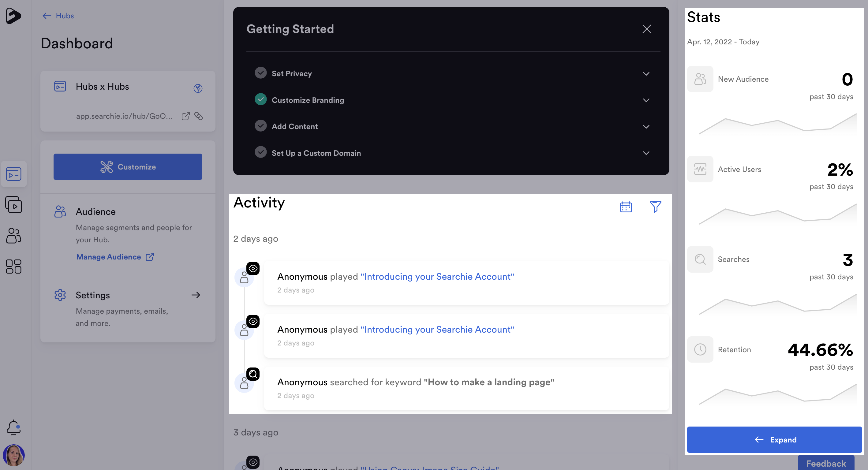Image resolution: width=868 pixels, height=470 pixels.
Task: Click the 44.66% Retention value
Action: [820, 350]
